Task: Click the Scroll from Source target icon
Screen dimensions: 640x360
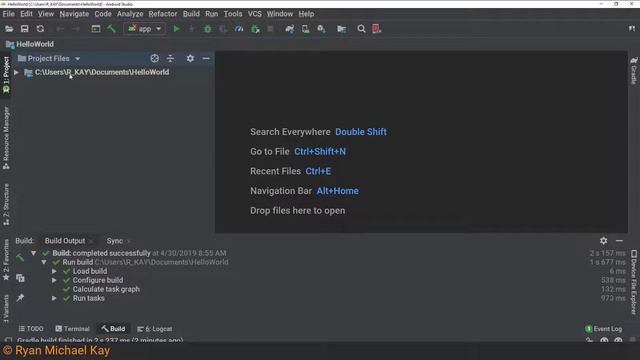Action: coord(154,58)
